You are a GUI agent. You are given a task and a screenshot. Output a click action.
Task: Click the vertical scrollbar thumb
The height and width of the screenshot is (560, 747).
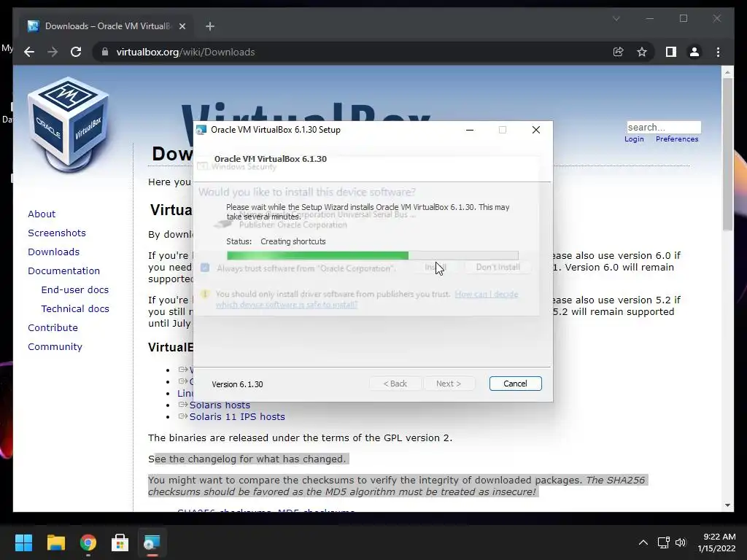click(x=727, y=155)
